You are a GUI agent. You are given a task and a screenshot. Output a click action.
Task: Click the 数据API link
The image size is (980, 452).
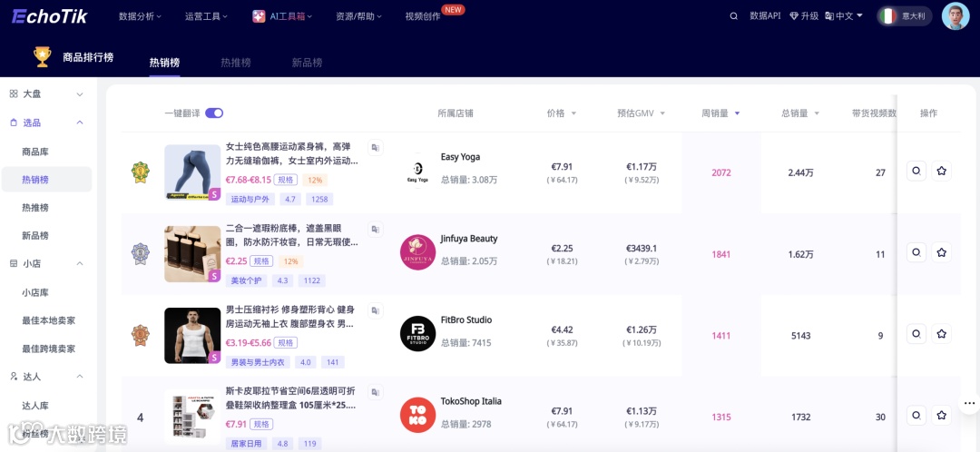pyautogui.click(x=765, y=16)
